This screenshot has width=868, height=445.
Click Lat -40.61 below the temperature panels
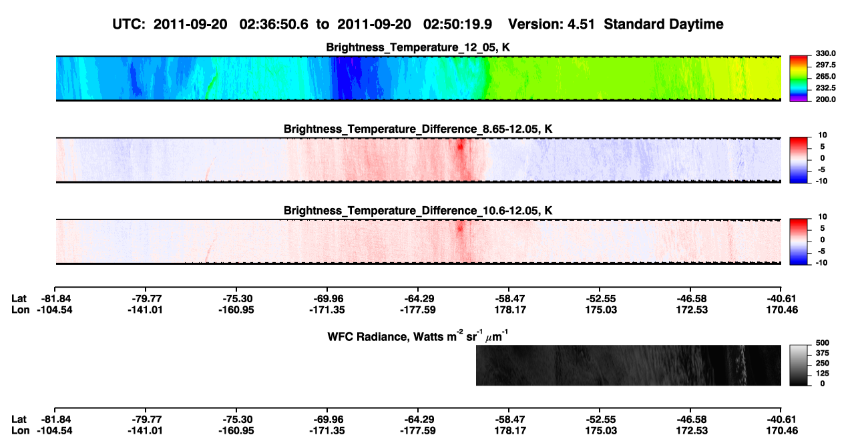tap(781, 300)
